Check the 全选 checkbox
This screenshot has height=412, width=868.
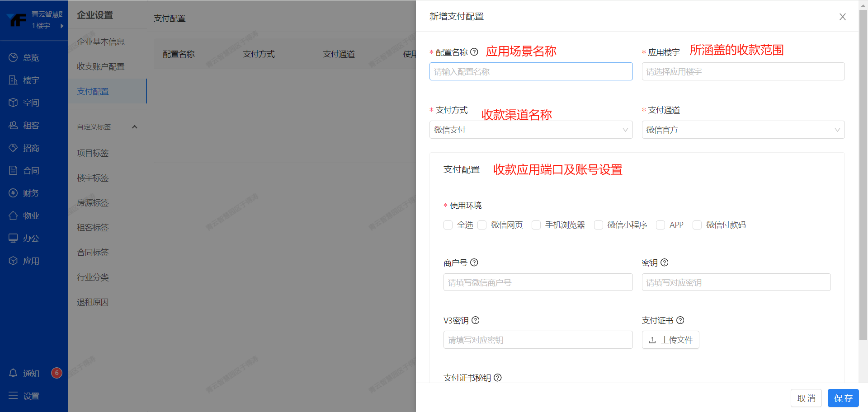(448, 225)
